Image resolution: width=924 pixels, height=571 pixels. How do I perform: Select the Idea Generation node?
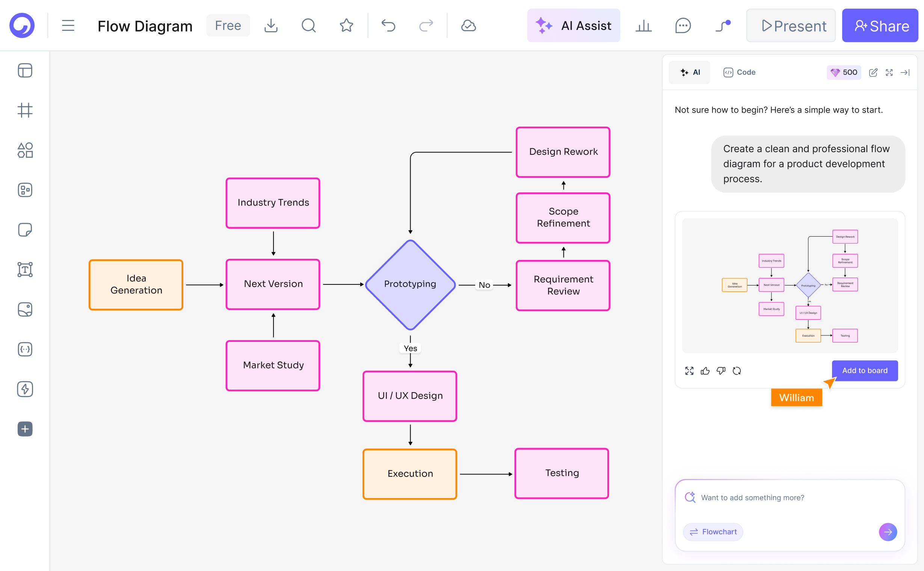(136, 285)
